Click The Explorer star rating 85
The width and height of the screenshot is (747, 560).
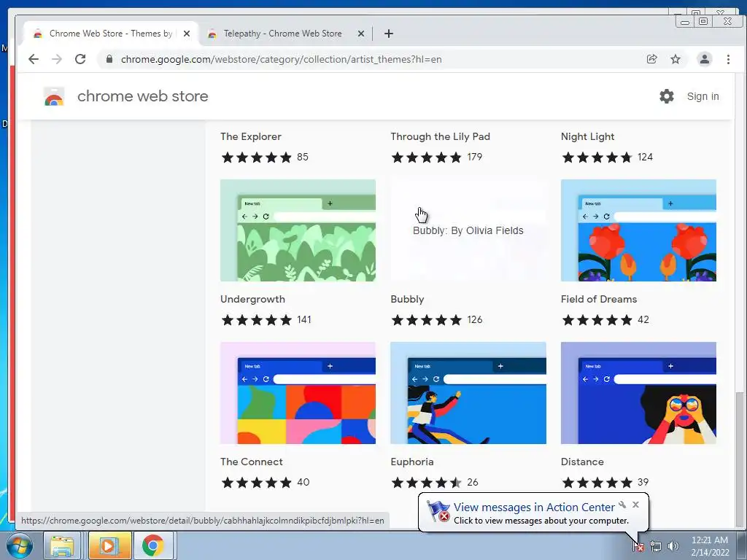264,157
